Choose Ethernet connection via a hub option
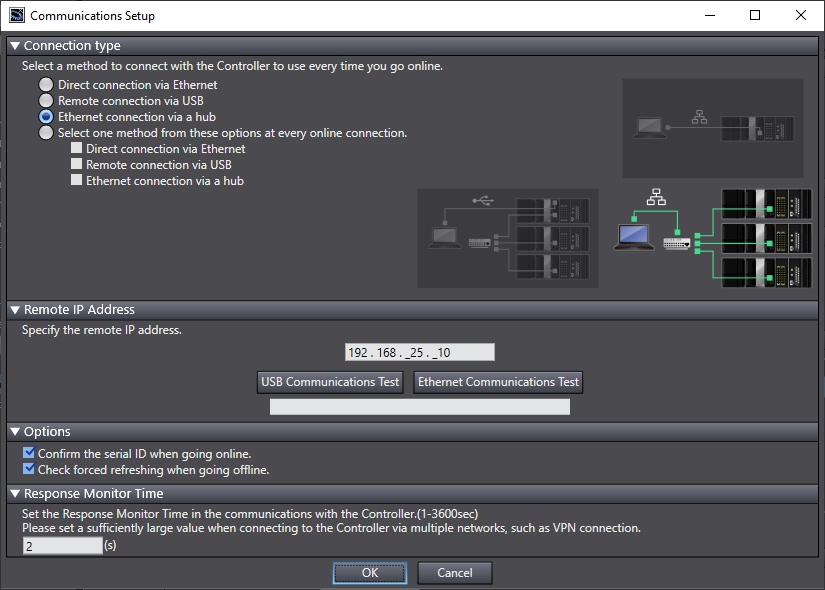Viewport: 825px width, 590px height. click(46, 117)
